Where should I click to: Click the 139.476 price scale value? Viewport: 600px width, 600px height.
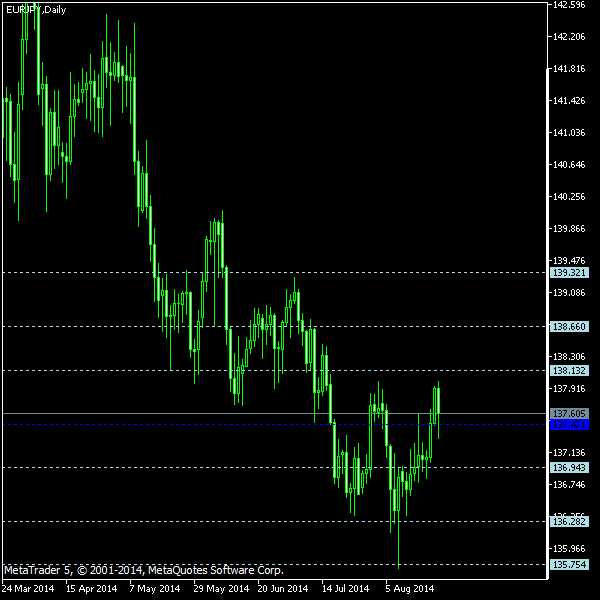pyautogui.click(x=569, y=261)
